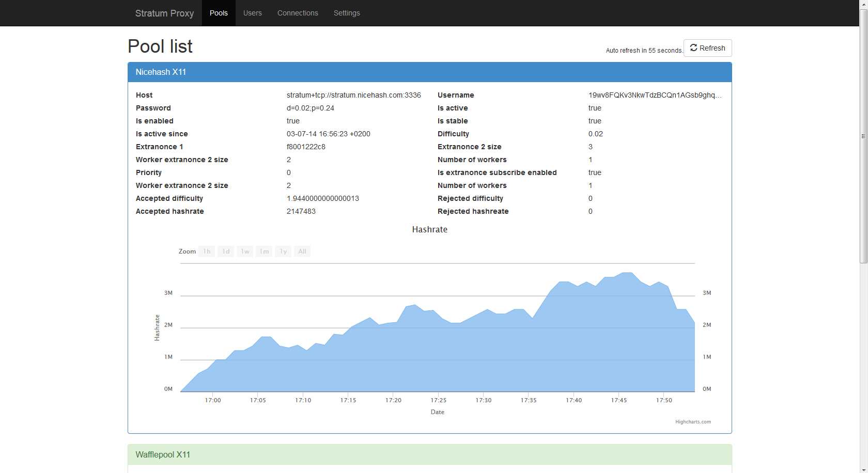Click the Date axis title
Screen dimensions: 868x473
pos(438,412)
